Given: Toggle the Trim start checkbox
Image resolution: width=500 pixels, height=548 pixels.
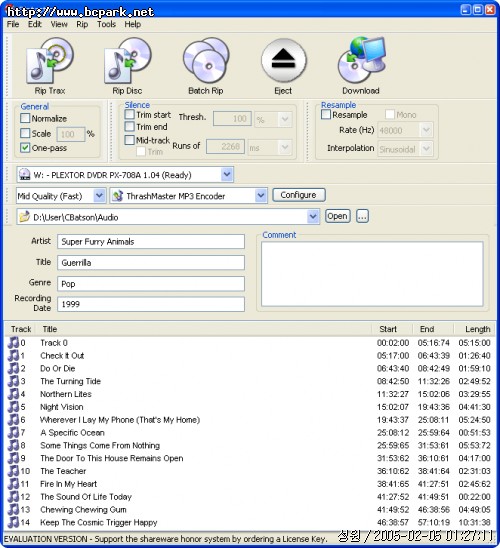Looking at the screenshot, I should 130,114.
